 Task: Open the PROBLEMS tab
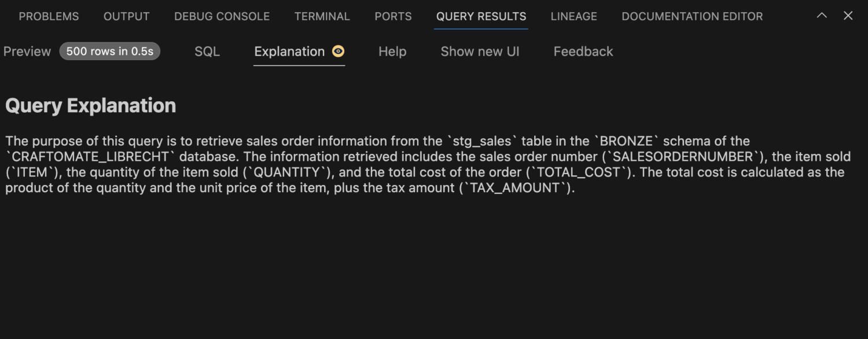49,16
